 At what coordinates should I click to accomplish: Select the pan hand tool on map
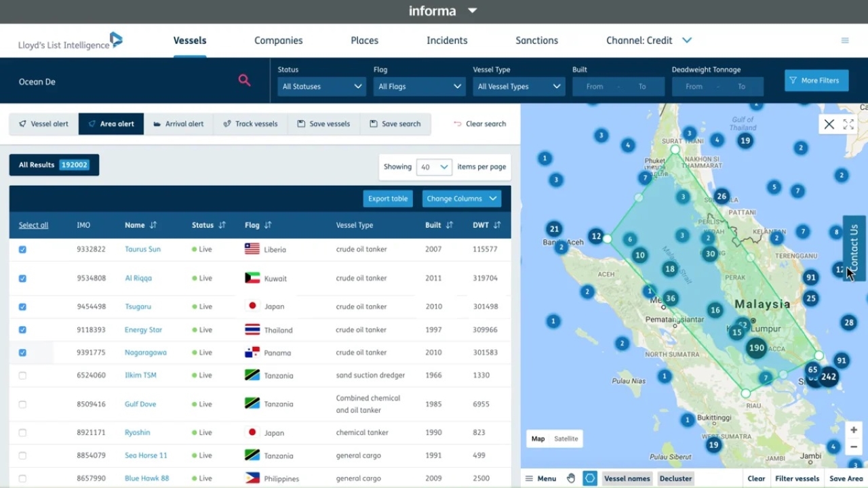click(x=571, y=478)
